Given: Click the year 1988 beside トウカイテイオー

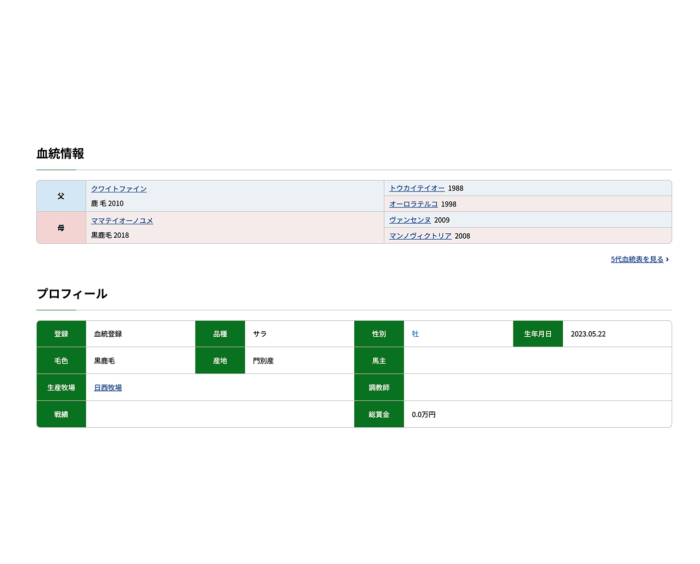Looking at the screenshot, I should (455, 188).
